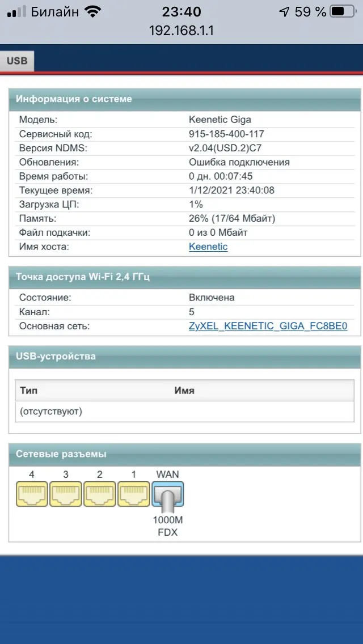Select the Состояние: label
The image size is (363, 644).
pos(45,298)
